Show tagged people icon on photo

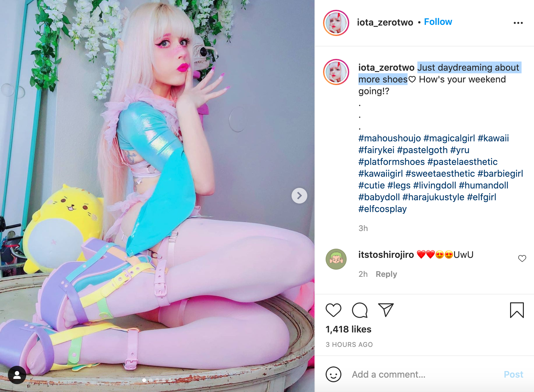coord(17,375)
